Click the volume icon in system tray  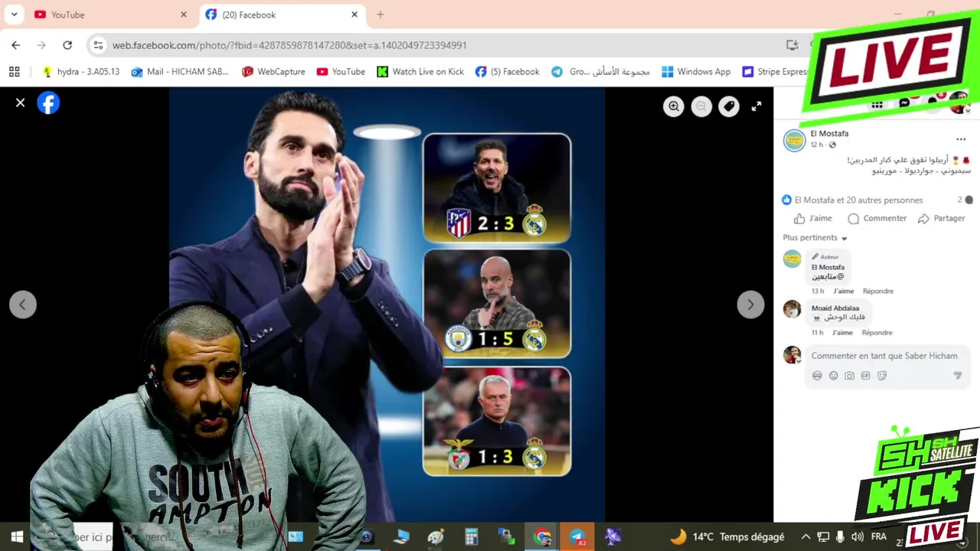pos(857,537)
